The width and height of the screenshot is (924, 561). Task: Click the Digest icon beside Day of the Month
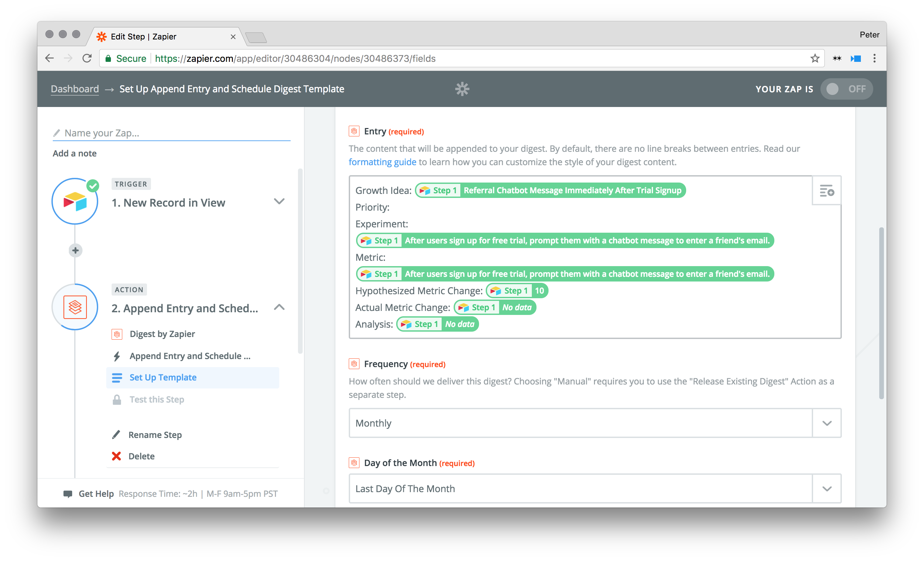[x=354, y=462]
